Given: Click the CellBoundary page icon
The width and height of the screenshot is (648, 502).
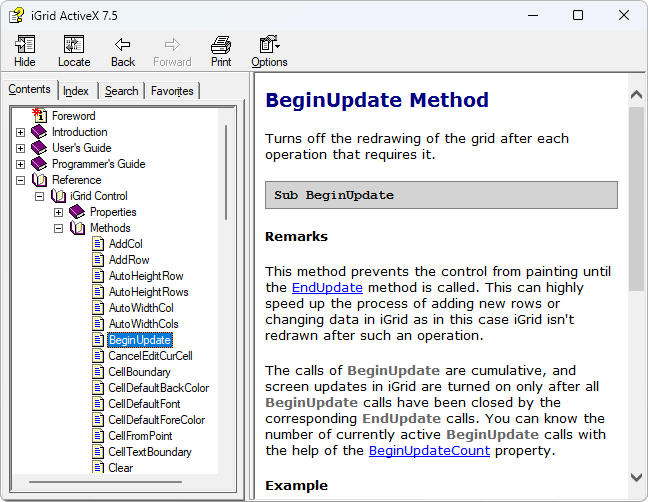Looking at the screenshot, I should (x=98, y=372).
